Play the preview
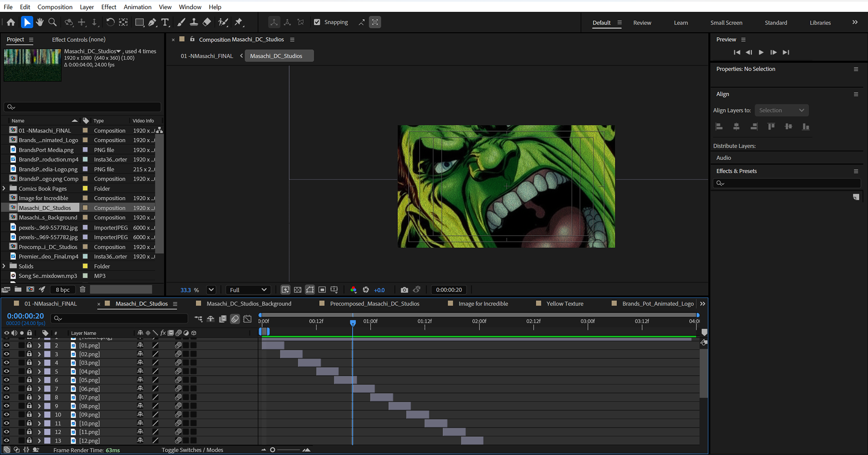 (x=761, y=52)
